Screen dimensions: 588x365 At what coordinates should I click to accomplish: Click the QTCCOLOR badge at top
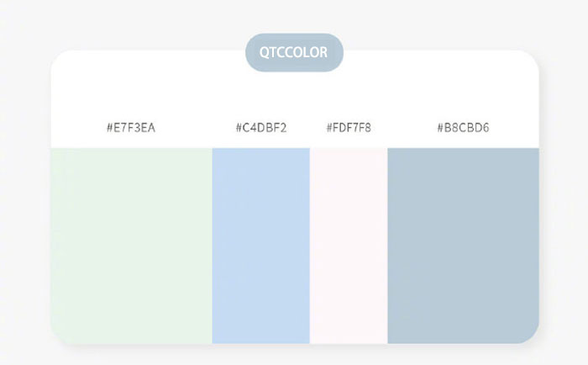click(294, 52)
